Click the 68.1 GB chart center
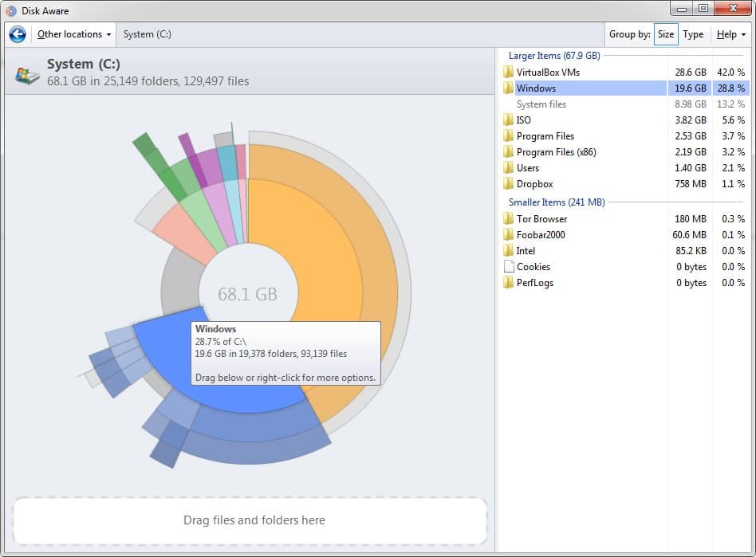 coord(248,294)
